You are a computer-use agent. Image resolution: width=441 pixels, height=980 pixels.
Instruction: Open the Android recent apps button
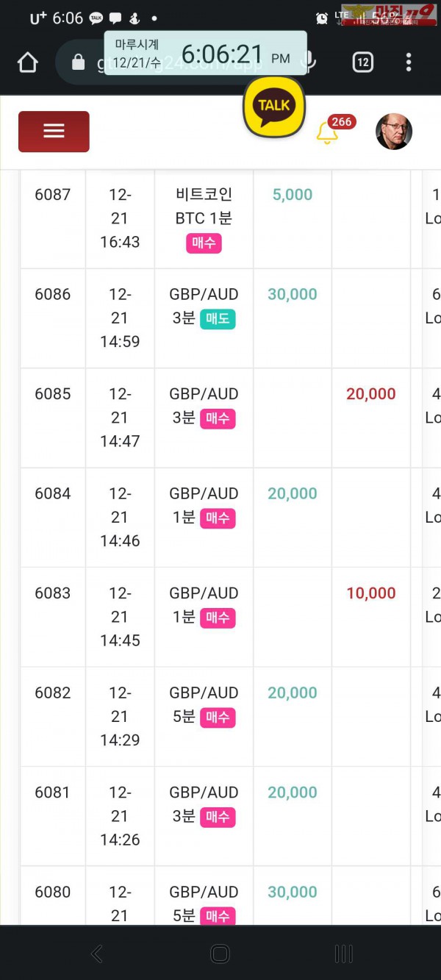pos(343,954)
